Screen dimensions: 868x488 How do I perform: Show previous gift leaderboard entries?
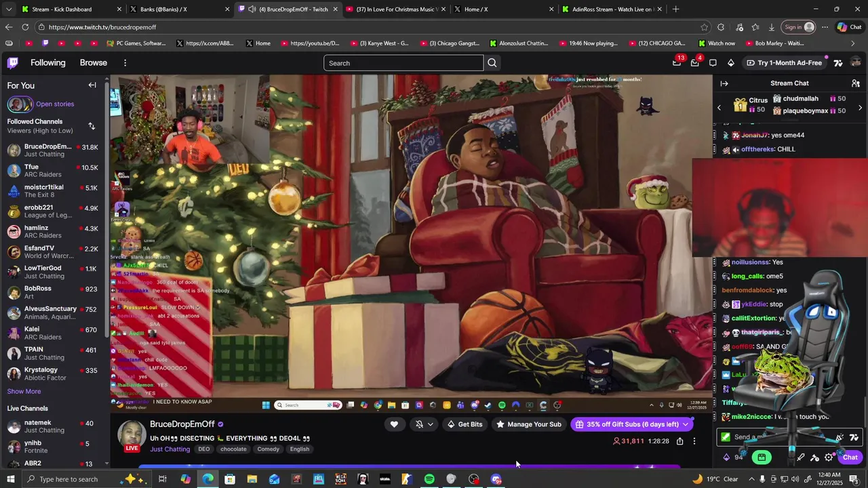[x=719, y=108]
